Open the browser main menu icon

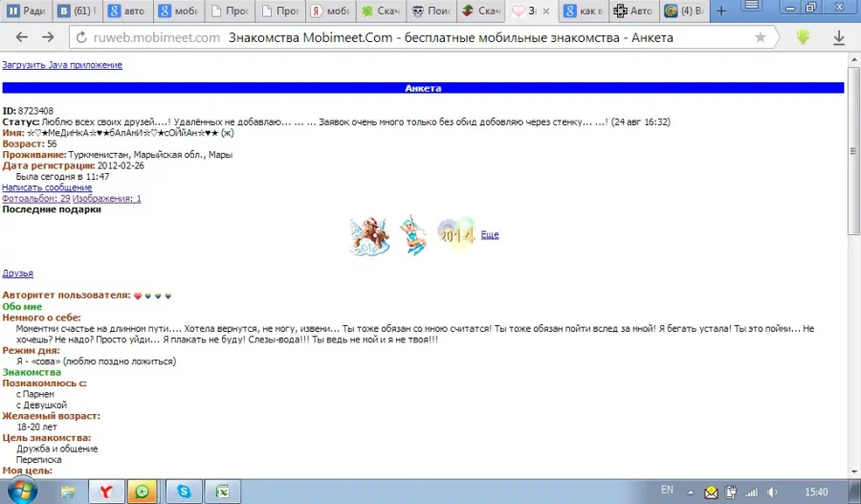click(x=752, y=6)
